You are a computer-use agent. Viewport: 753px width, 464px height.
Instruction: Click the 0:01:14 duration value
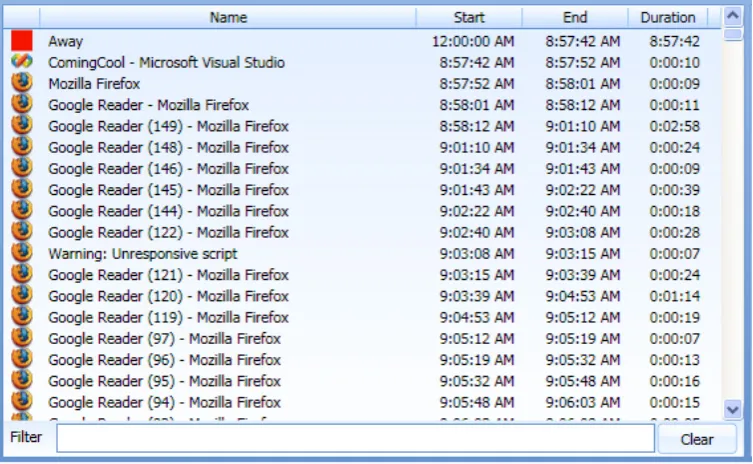point(674,296)
